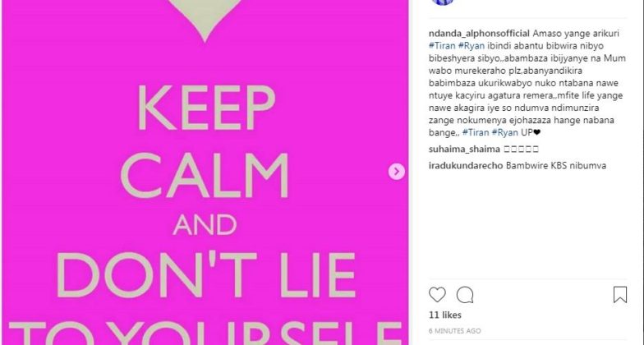Like the post with the heart icon

pos(437,295)
